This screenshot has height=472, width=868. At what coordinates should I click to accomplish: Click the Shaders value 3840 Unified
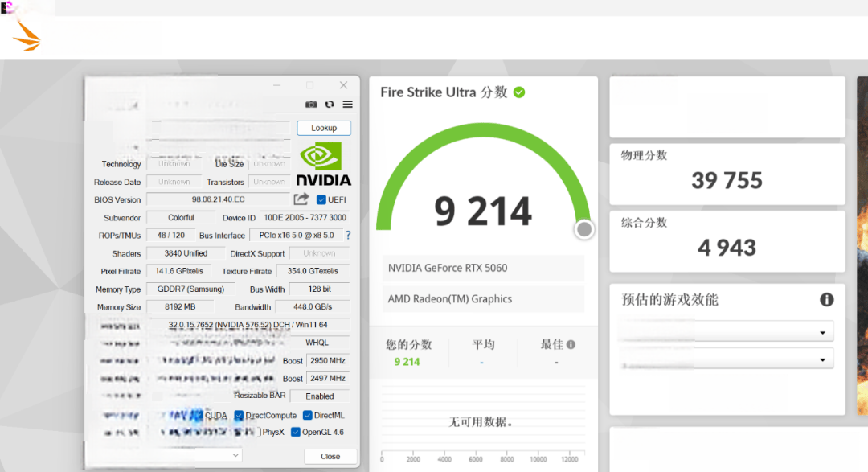click(186, 253)
